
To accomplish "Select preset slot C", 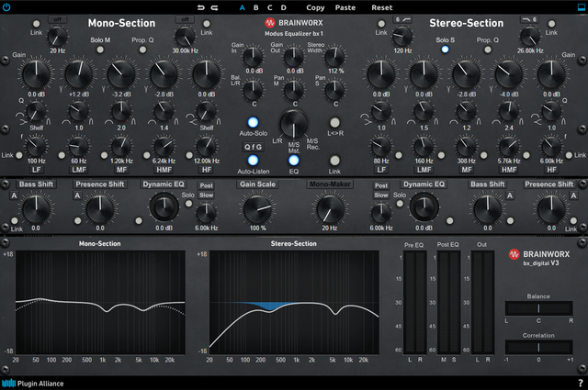I will pos(269,7).
